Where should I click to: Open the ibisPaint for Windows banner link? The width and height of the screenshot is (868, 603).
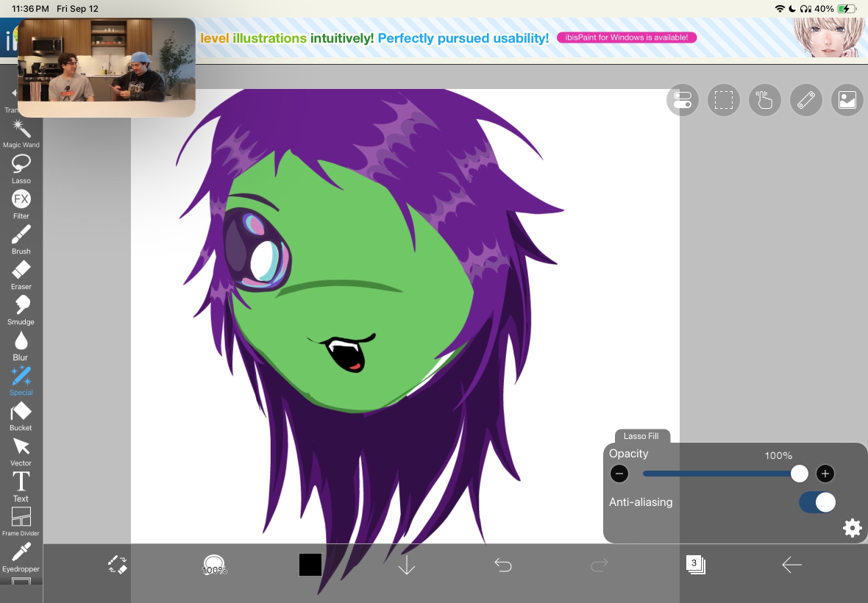point(627,38)
